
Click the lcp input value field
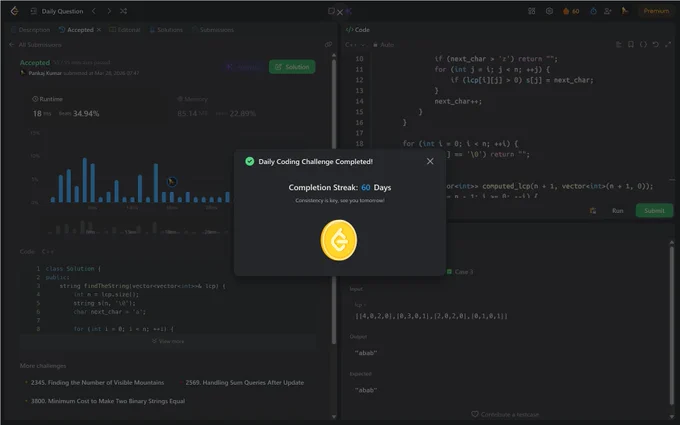click(432, 316)
